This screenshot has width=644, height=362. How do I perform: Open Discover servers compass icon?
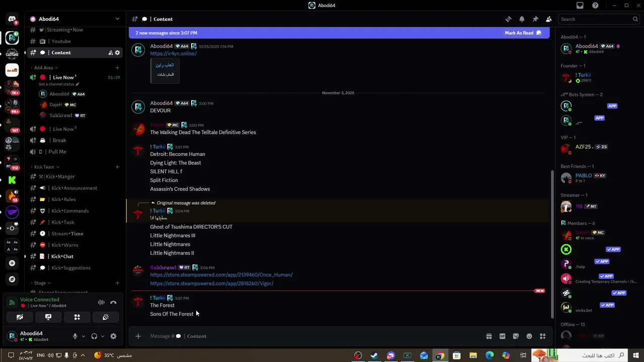(12, 279)
